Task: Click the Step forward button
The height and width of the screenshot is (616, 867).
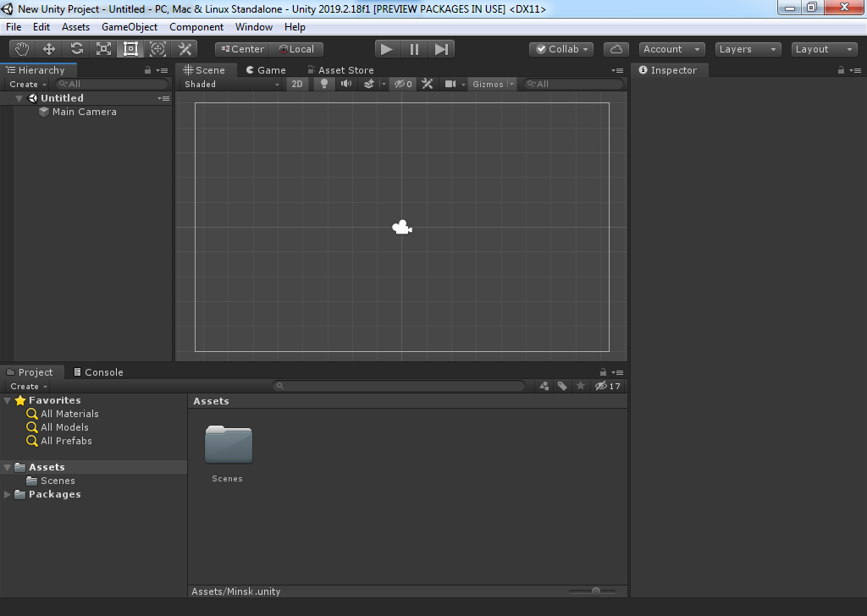Action: click(441, 49)
